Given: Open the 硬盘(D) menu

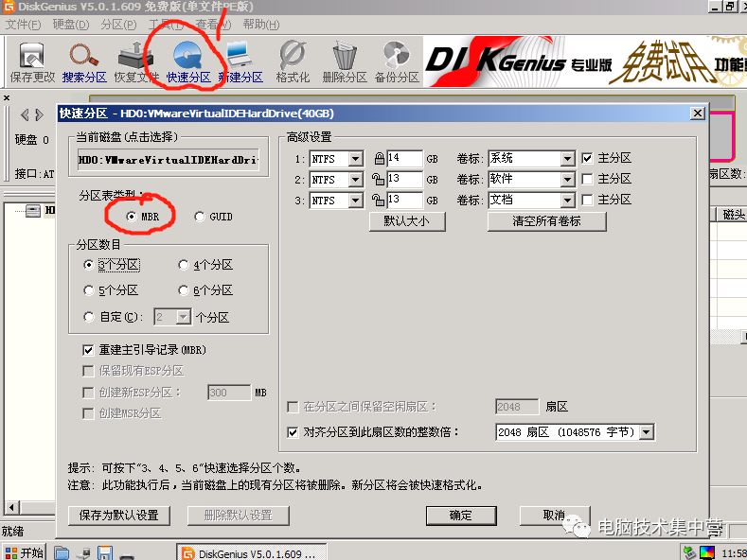Looking at the screenshot, I should click(x=71, y=25).
